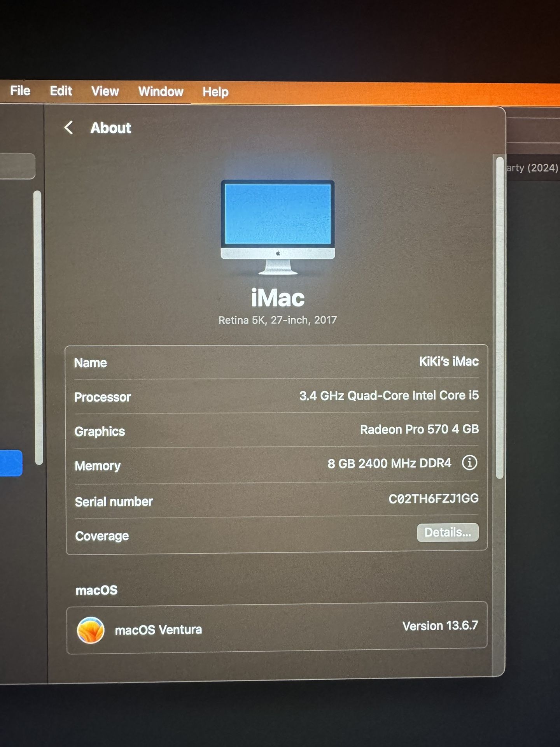Open the Edit menu

(x=61, y=91)
